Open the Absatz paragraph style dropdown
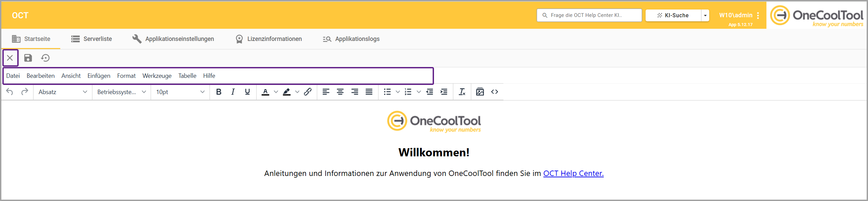The width and height of the screenshot is (868, 201). (x=63, y=92)
